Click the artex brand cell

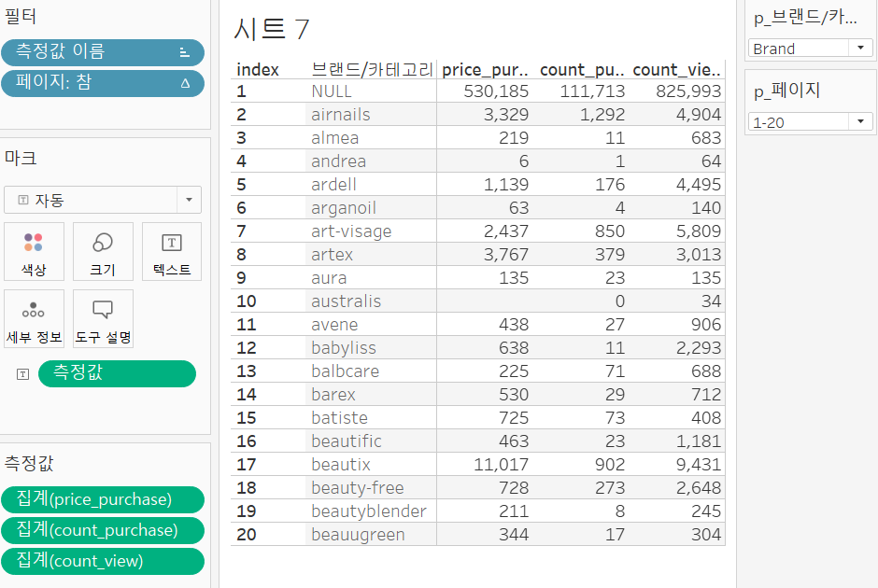[x=332, y=255]
